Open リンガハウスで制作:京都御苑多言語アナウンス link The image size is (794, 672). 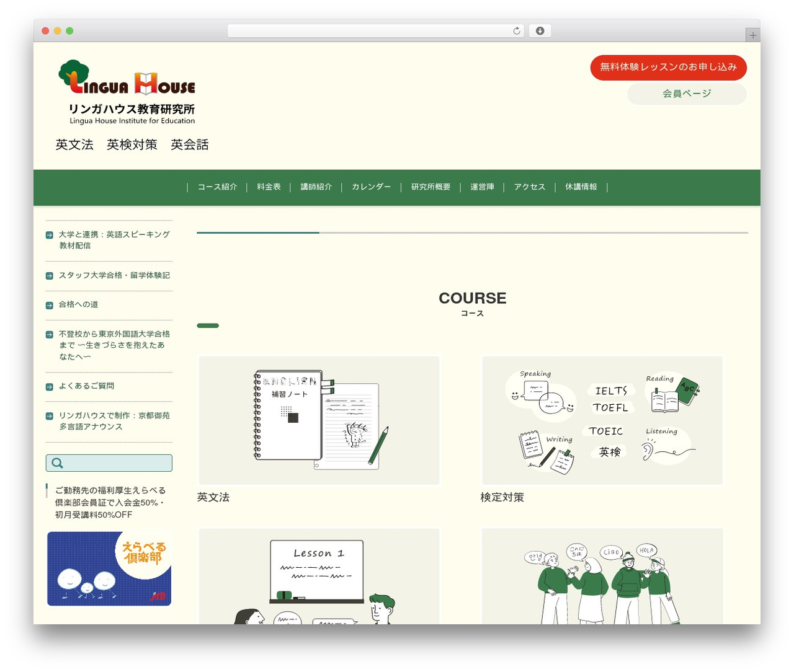(x=114, y=421)
